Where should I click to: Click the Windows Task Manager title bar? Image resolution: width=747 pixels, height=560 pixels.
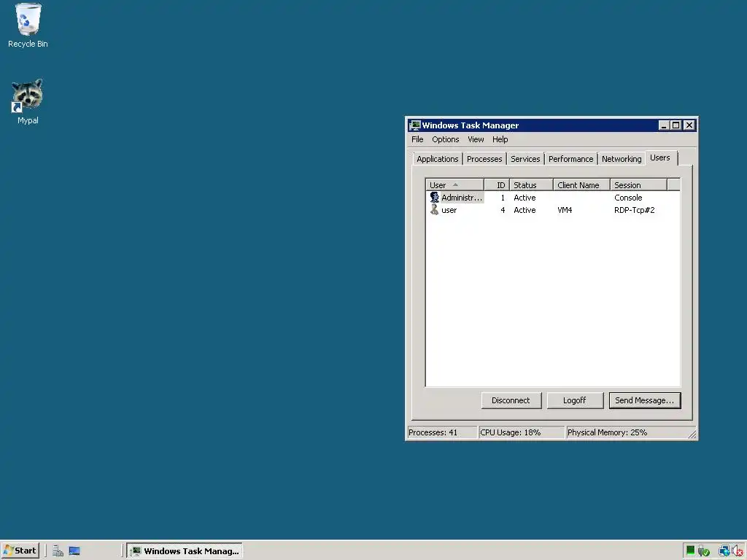point(534,125)
